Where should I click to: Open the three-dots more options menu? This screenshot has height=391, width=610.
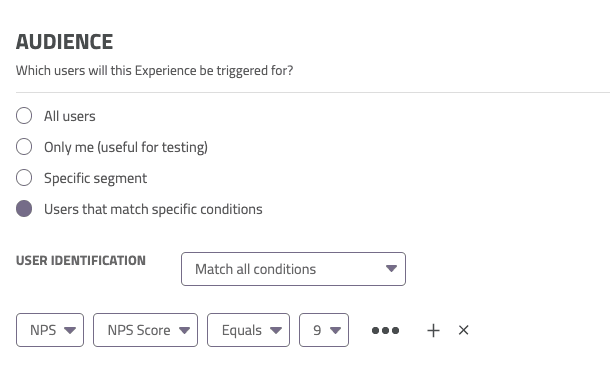(x=385, y=330)
